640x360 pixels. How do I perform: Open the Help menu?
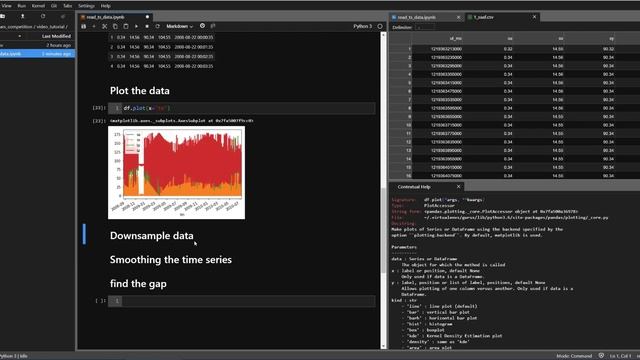coord(106,6)
